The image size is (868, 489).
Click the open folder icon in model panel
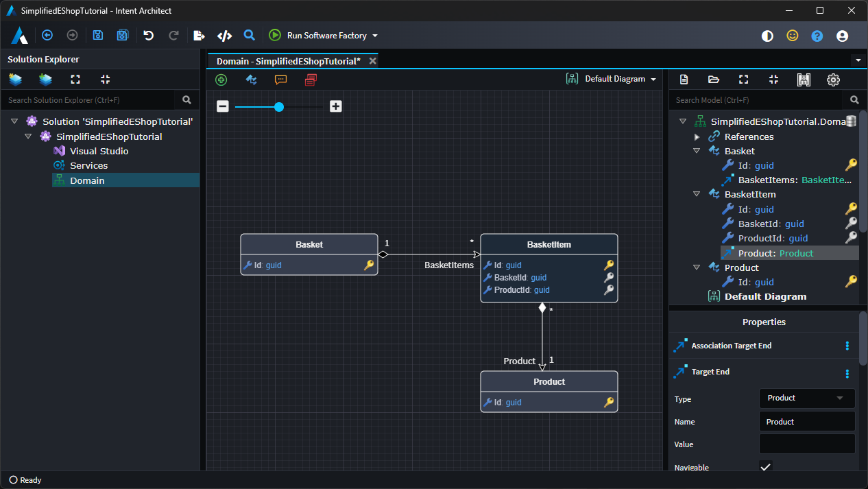point(714,80)
